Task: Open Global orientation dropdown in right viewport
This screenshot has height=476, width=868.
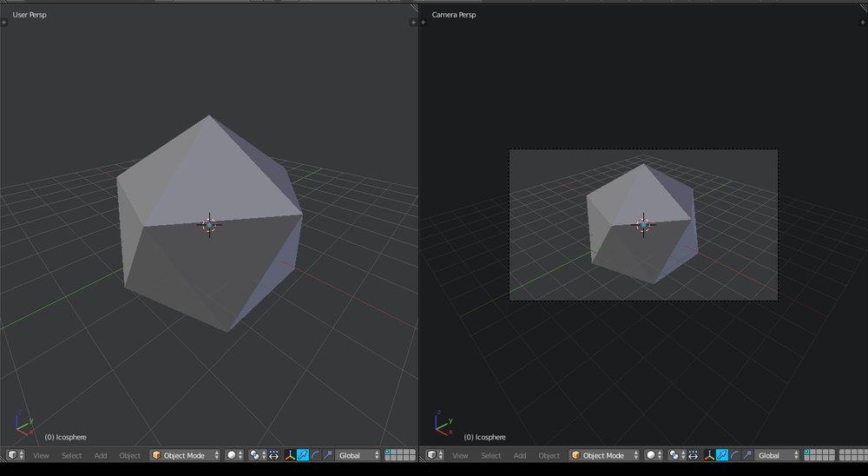Action: coord(777,455)
